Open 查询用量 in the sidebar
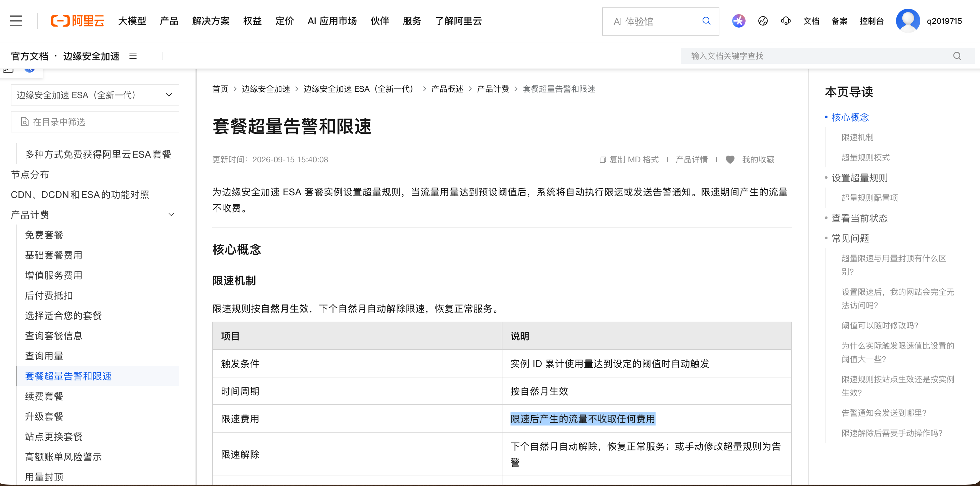The image size is (980, 486). [44, 356]
